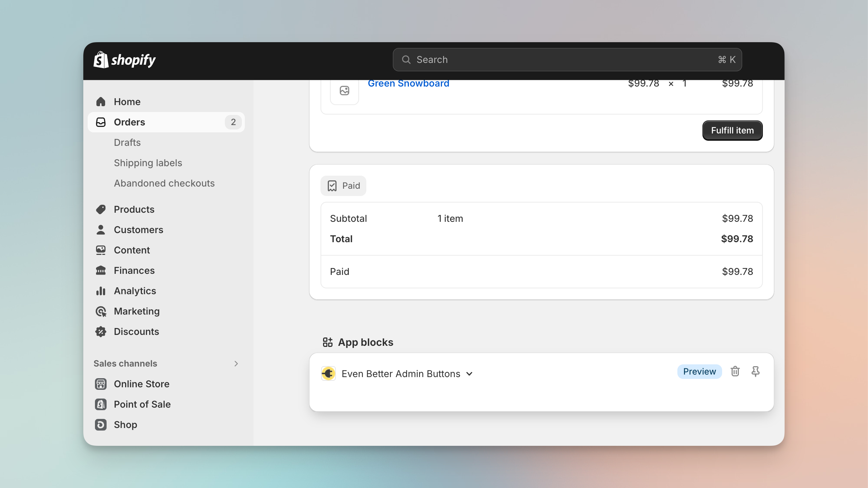Click the Total label
The height and width of the screenshot is (488, 868).
tap(341, 239)
